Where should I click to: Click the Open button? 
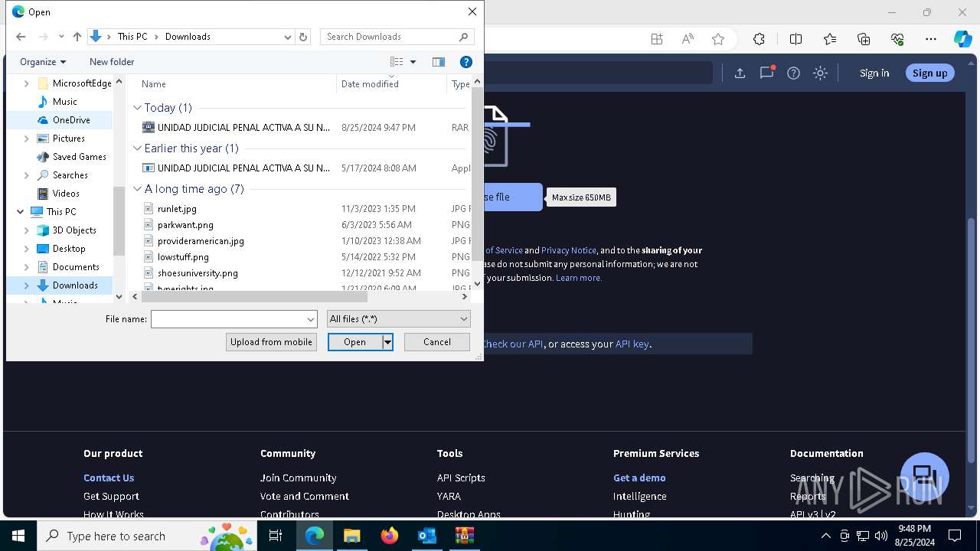point(355,342)
